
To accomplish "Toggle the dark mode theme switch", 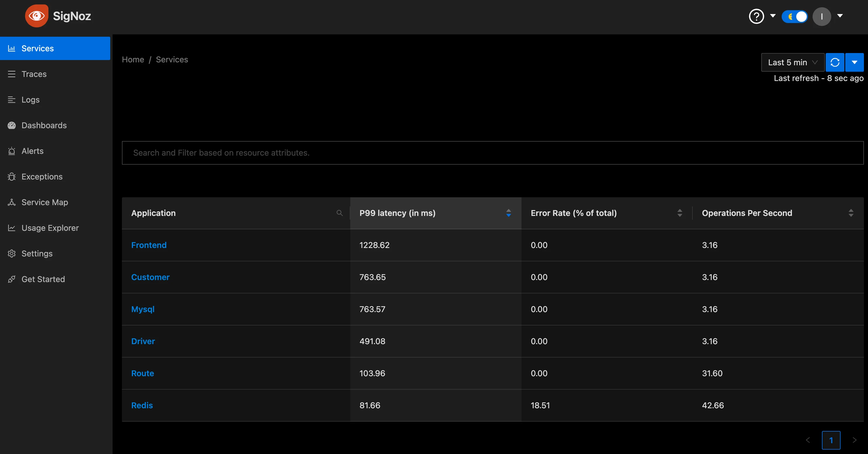I will coord(794,17).
